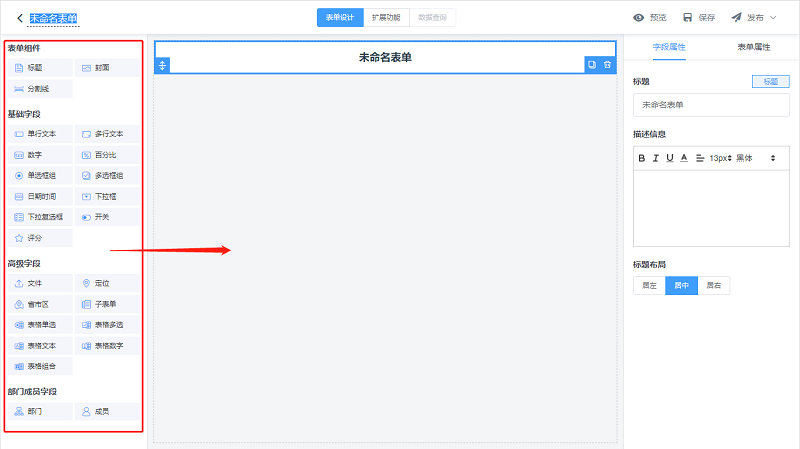Add the 定位 location field

click(x=108, y=284)
